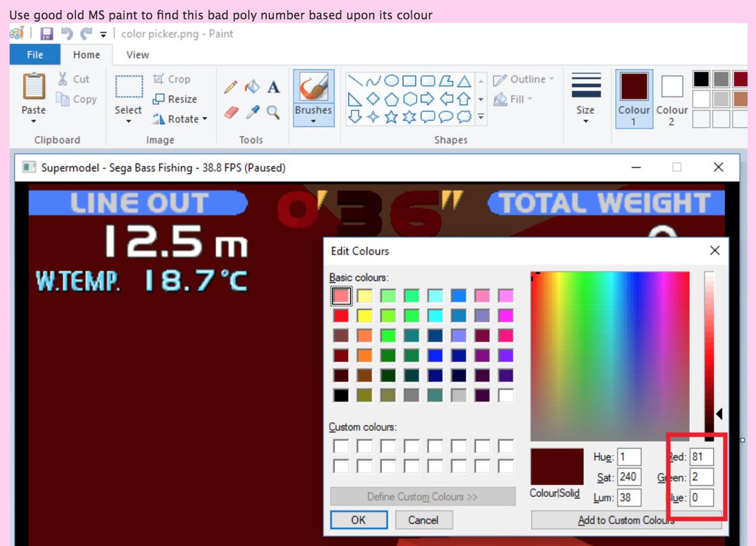The height and width of the screenshot is (546, 756).
Task: Open the shape Fill dropdown
Action: pos(513,99)
